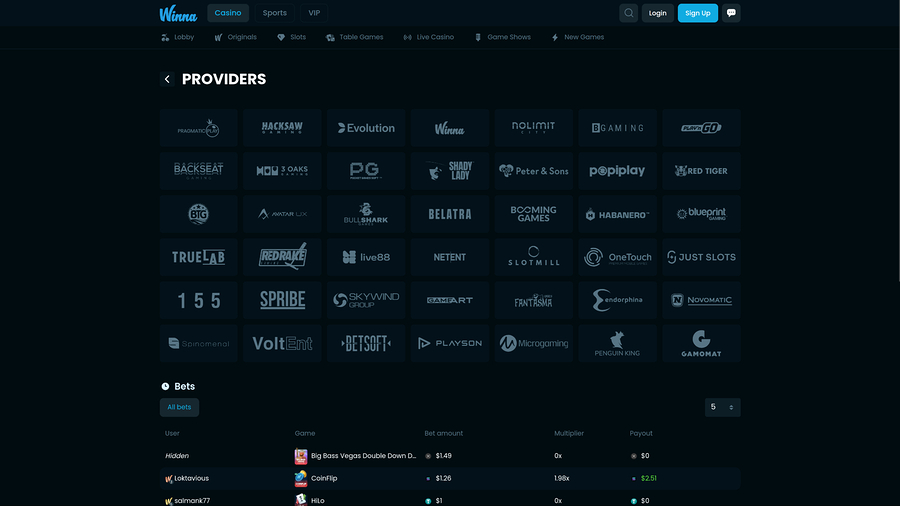Expand the bets row count dropdown
Image resolution: width=900 pixels, height=506 pixels.
(722, 407)
